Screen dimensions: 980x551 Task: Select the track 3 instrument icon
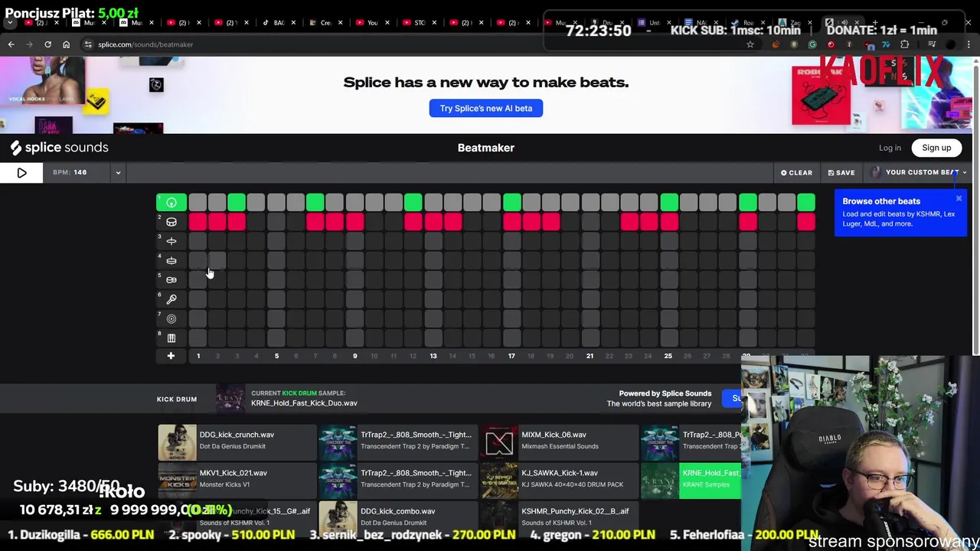(171, 241)
